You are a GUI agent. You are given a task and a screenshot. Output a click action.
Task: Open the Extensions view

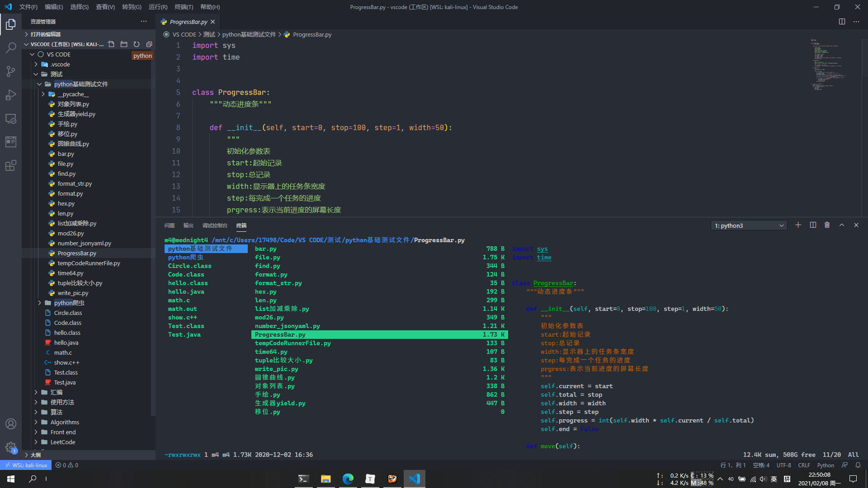point(11,165)
